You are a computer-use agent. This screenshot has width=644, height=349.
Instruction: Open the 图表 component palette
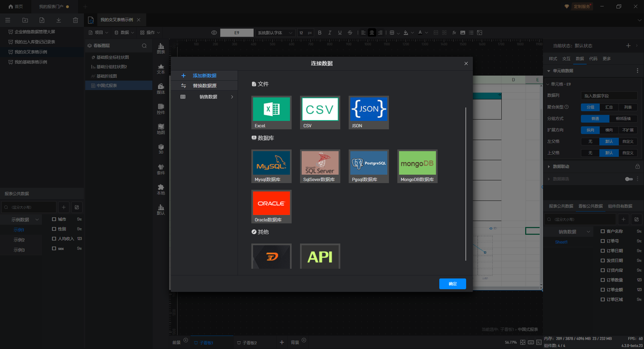(161, 48)
